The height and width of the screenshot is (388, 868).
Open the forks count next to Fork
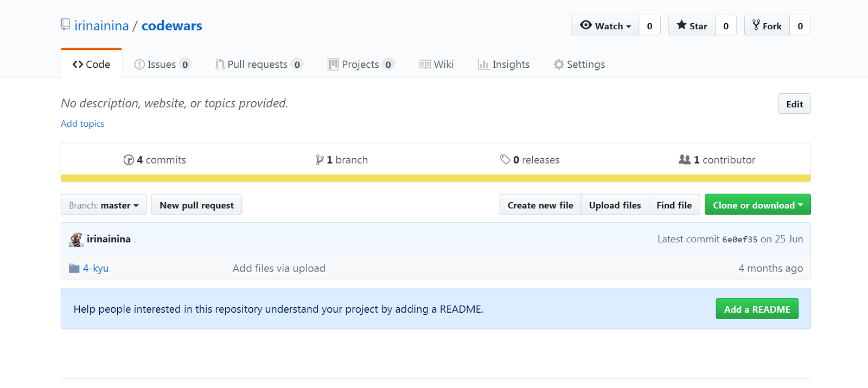(x=800, y=25)
